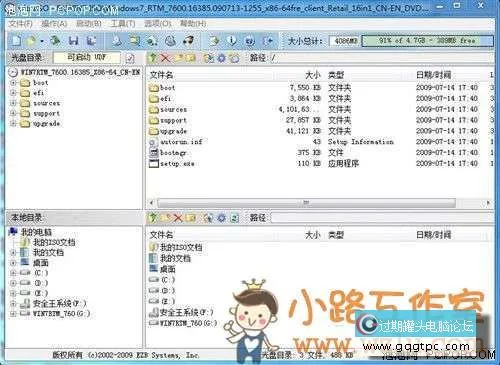Expand 桌面 node in local tree
500x365 pixels.
pyautogui.click(x=13, y=263)
